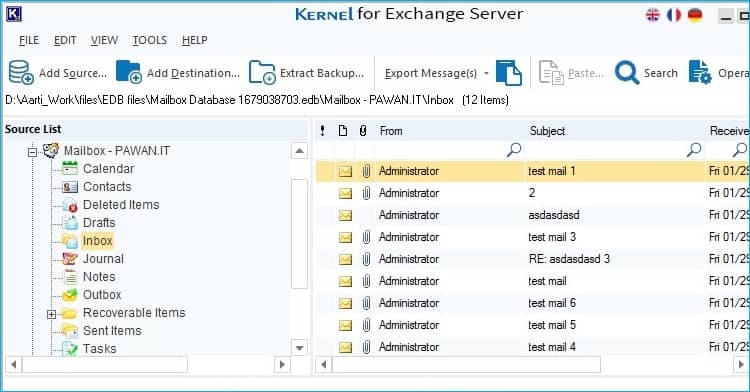The width and height of the screenshot is (750, 392).
Task: Click left arrow of Source List horizontal scrollbar
Action: coord(14,365)
